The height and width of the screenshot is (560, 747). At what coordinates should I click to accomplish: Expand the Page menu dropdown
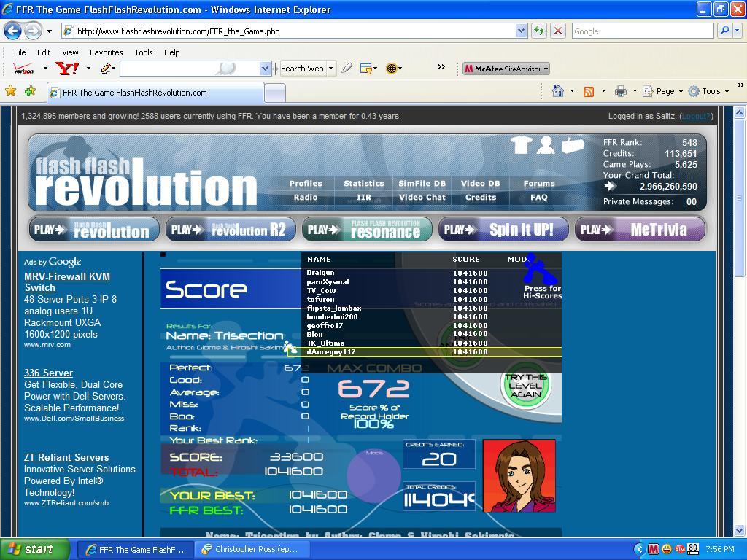[x=681, y=91]
